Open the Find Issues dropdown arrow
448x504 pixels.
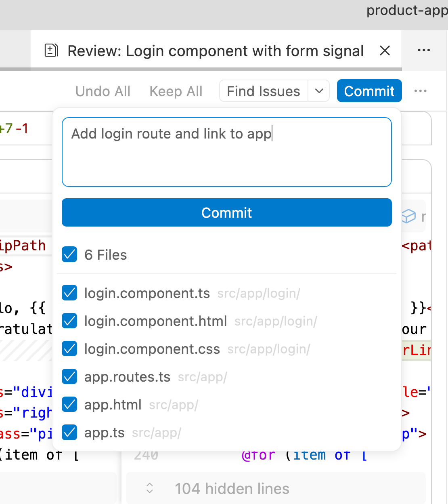point(319,91)
